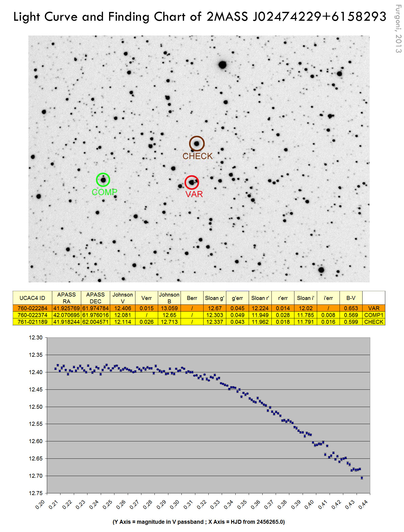The height and width of the screenshot is (532, 404).
Task: Select the chart title text
Action: click(200, 16)
